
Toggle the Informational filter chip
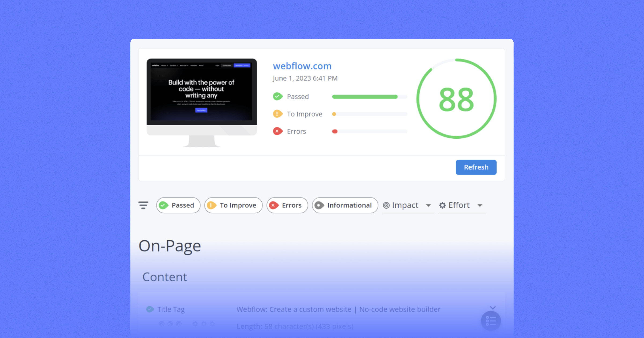[345, 205]
